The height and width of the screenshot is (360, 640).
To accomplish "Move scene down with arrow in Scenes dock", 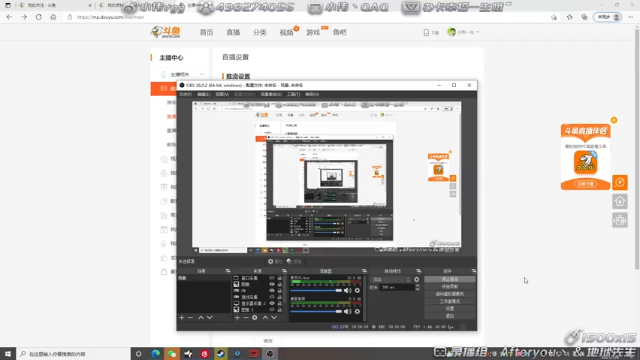I will [209, 318].
